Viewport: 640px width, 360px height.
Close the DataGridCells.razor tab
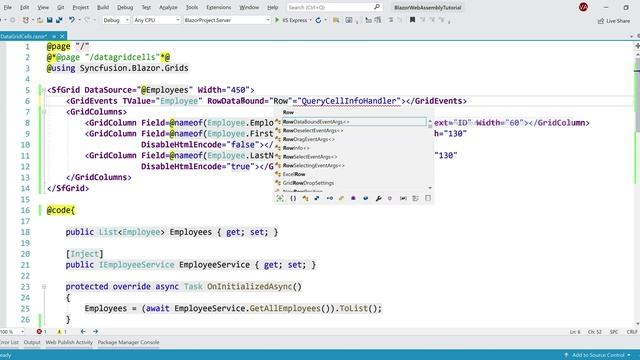coord(62,36)
